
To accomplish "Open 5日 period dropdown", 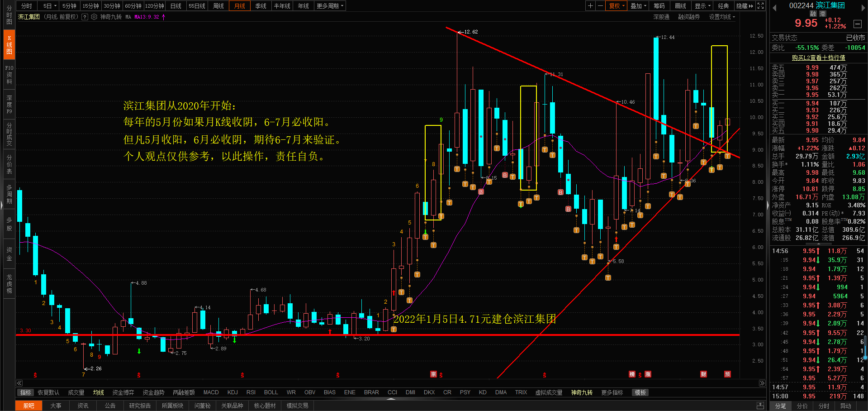I will [x=49, y=6].
